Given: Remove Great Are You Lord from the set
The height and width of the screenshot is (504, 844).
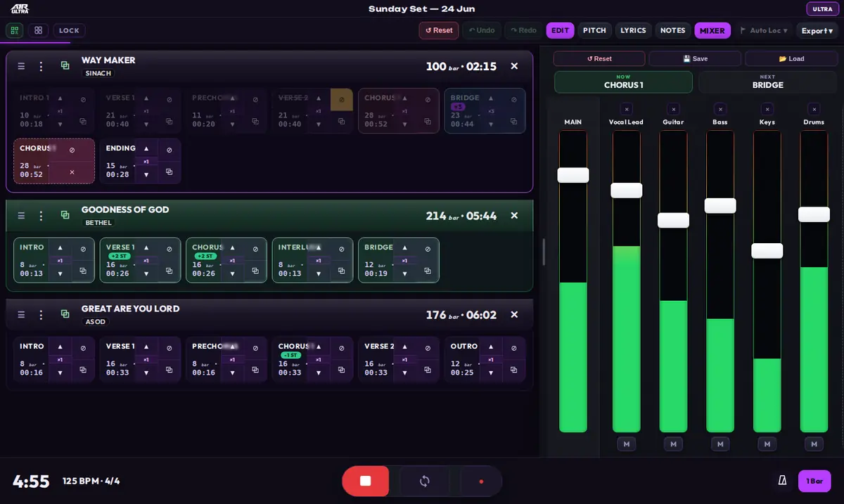Looking at the screenshot, I should click(514, 315).
